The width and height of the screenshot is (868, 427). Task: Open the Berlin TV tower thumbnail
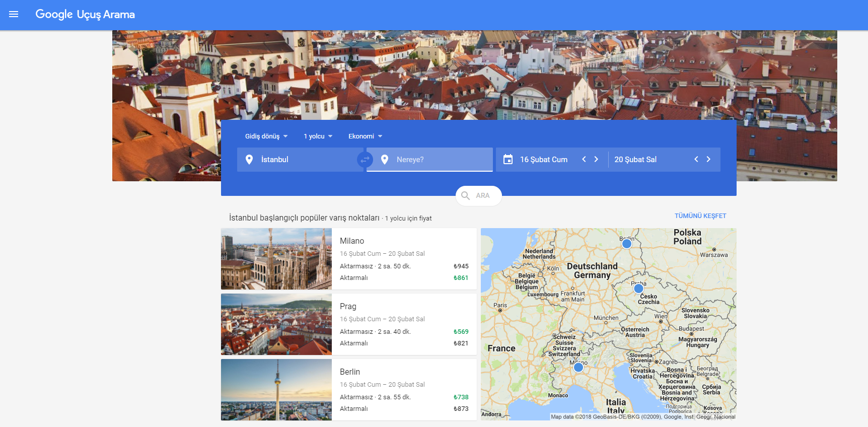(x=276, y=390)
